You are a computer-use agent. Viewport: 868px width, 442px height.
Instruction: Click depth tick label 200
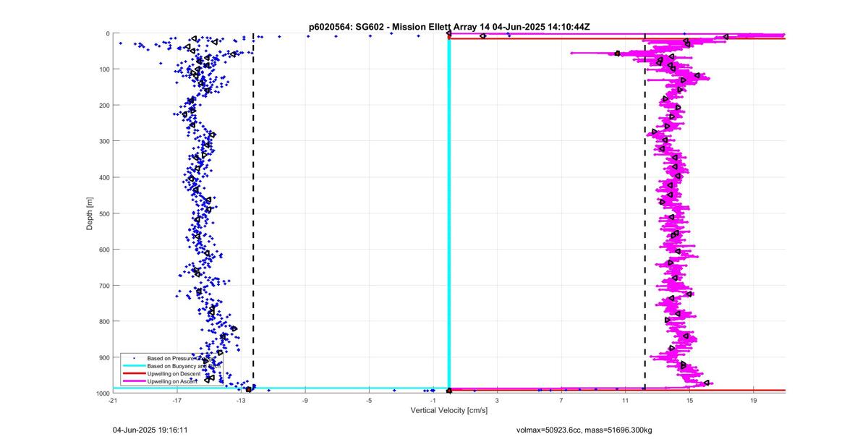click(x=104, y=106)
